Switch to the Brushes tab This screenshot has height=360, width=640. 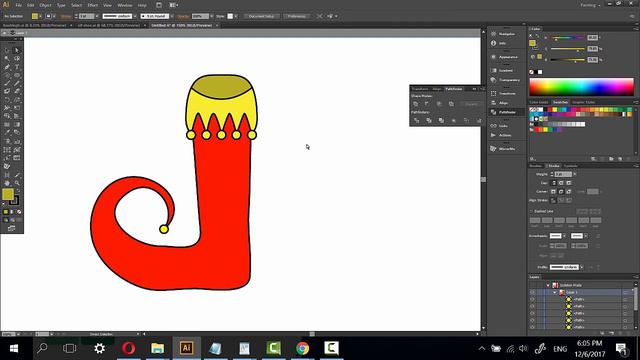point(536,166)
